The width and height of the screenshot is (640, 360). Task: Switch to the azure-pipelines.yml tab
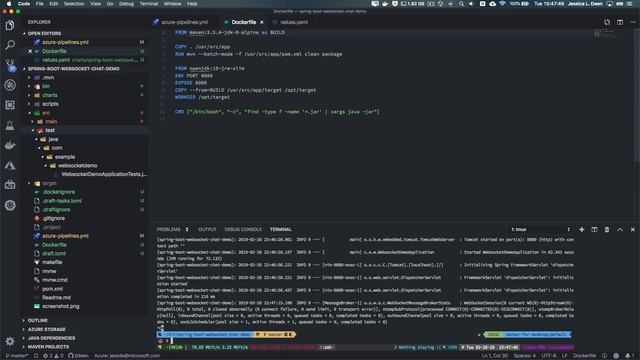(181, 22)
